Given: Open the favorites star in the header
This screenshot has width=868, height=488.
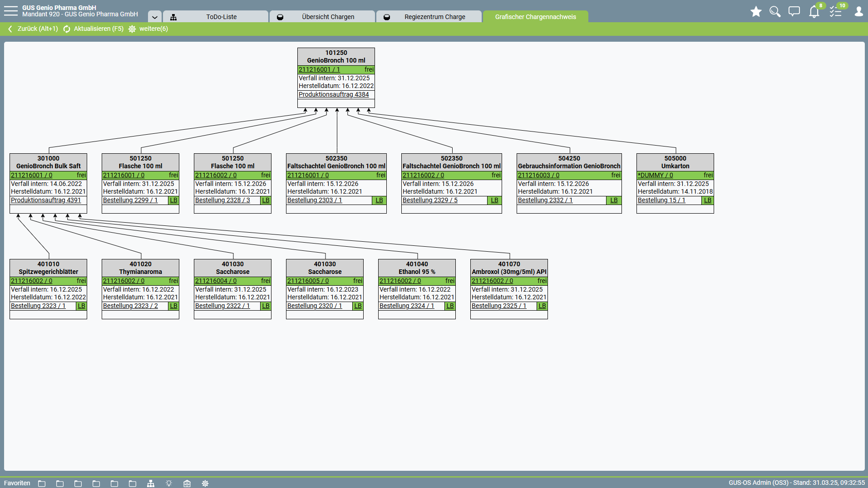Looking at the screenshot, I should click(x=756, y=12).
